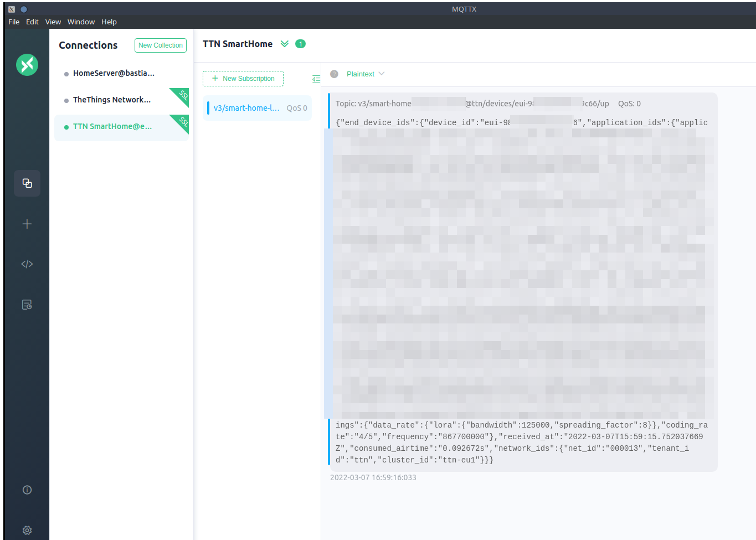Open the Script editor icon in sidebar
756x540 pixels.
coord(27,264)
